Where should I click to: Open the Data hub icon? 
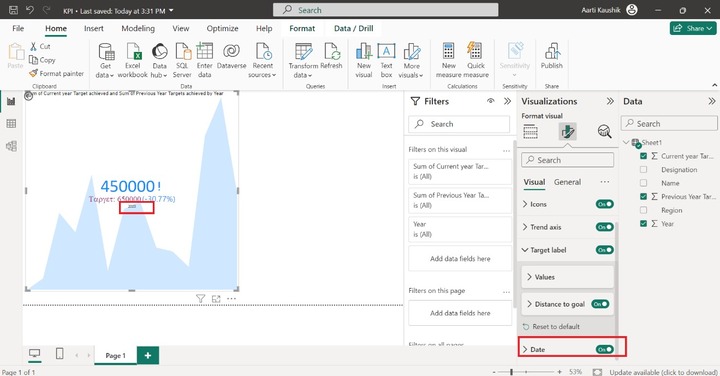pos(159,52)
